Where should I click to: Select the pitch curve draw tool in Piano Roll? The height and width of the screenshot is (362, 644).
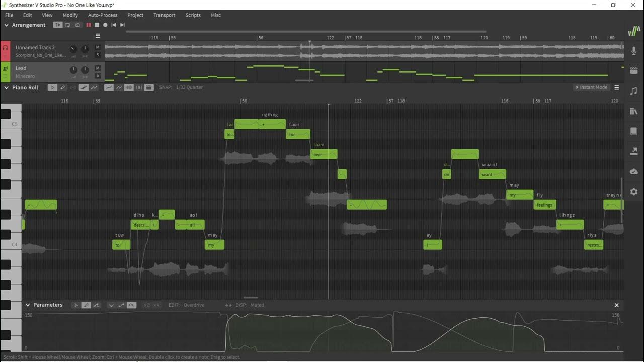coord(94,87)
